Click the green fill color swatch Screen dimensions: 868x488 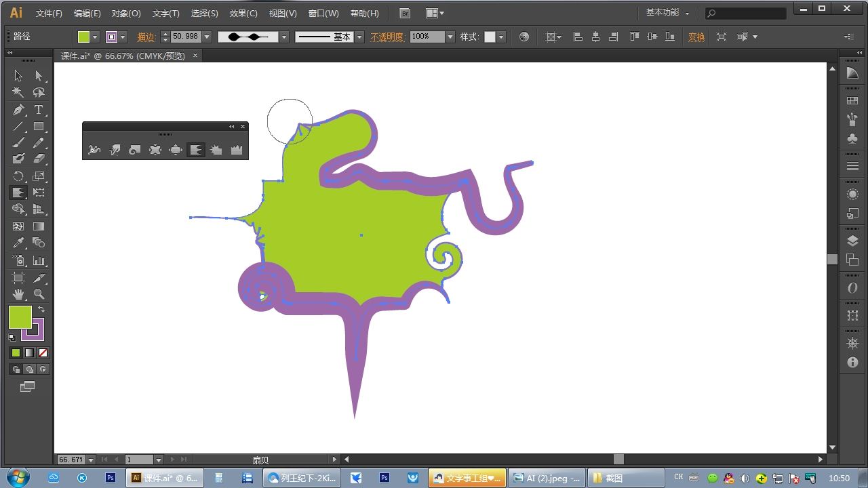tap(20, 317)
